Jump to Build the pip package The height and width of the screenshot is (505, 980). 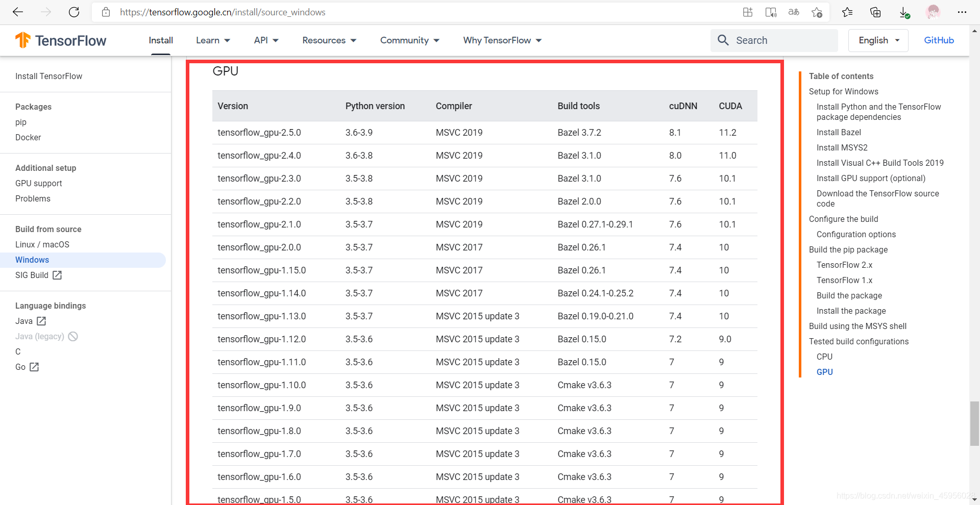(848, 249)
